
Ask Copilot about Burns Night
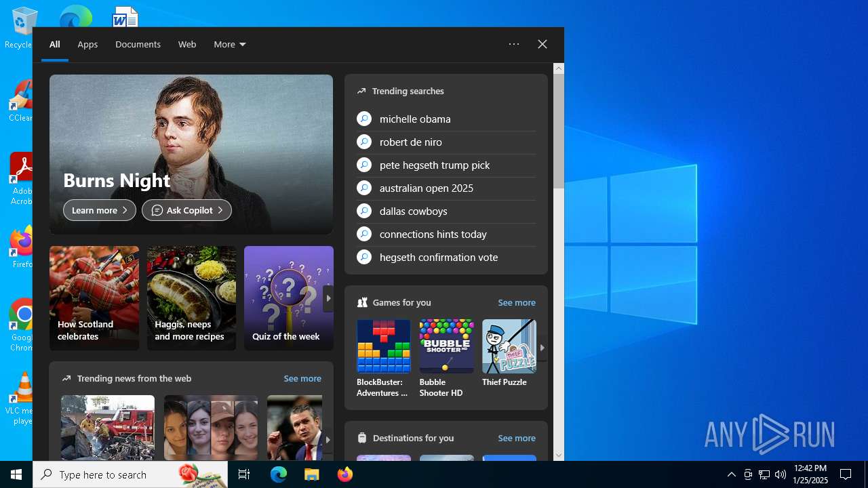click(186, 210)
